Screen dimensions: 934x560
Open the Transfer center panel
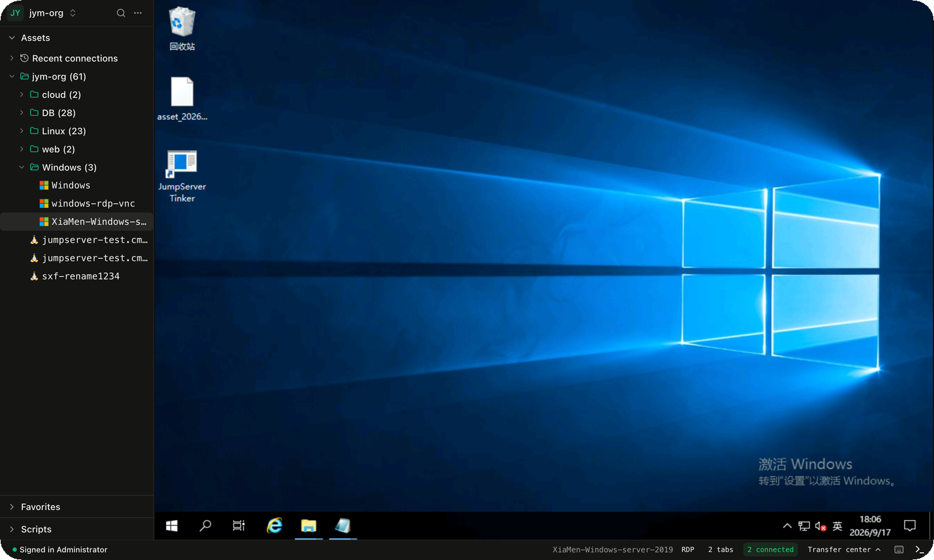(844, 550)
